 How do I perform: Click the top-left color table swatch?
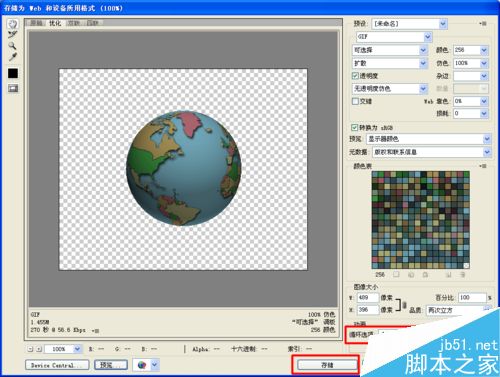pyautogui.click(x=375, y=174)
